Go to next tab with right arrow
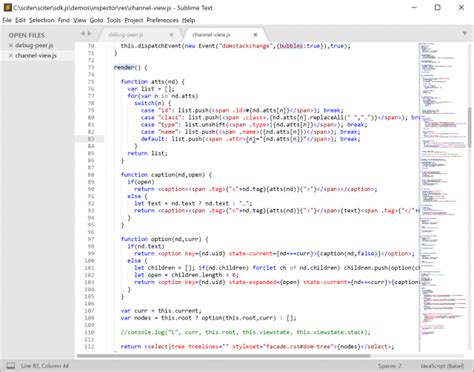This screenshot has width=474, height=372. (89, 33)
